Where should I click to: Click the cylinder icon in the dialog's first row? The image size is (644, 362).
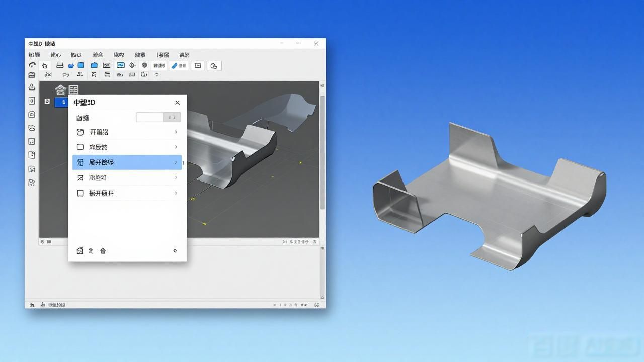tap(80, 132)
